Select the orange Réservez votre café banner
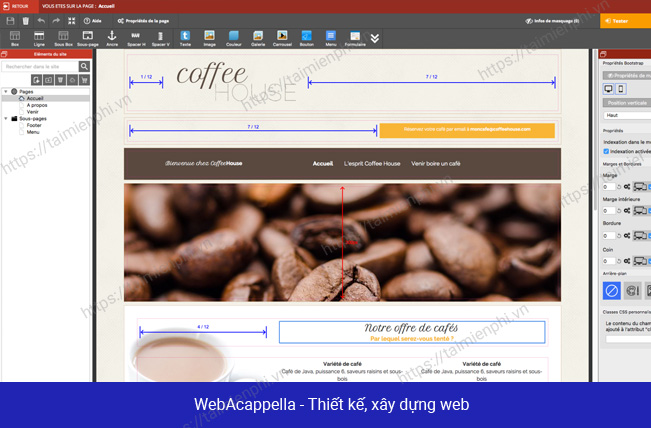 coord(467,130)
